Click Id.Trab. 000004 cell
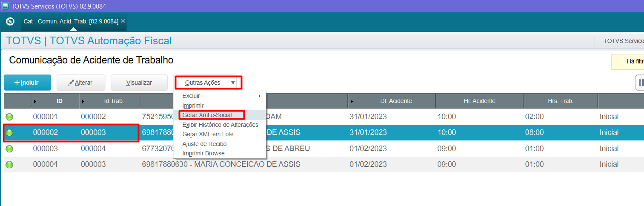This screenshot has height=206, width=644. pyautogui.click(x=93, y=149)
